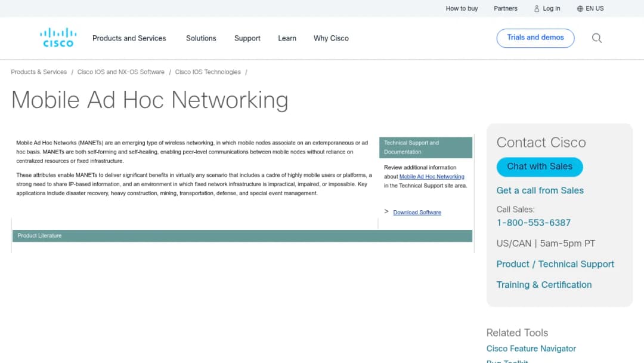Click the Chat with Sales button
Image resolution: width=644 pixels, height=363 pixels.
click(x=539, y=167)
